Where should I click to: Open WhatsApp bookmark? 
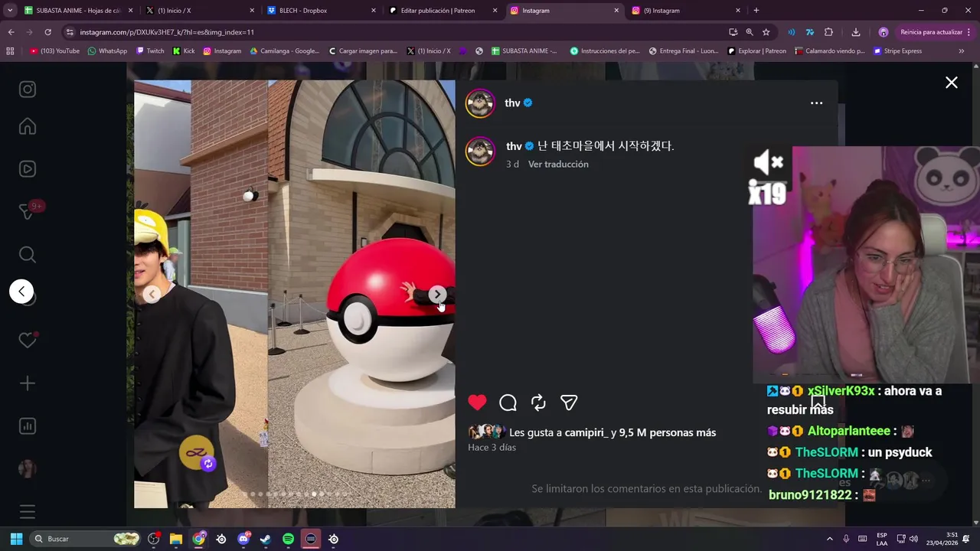108,51
